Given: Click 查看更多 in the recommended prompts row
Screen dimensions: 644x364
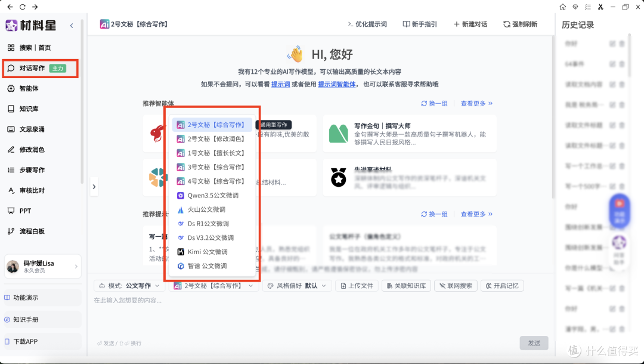Looking at the screenshot, I should (x=476, y=214).
